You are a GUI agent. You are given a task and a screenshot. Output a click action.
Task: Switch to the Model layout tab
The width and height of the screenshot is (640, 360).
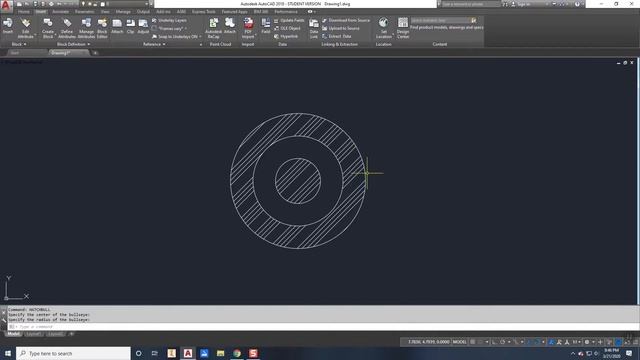point(13,334)
